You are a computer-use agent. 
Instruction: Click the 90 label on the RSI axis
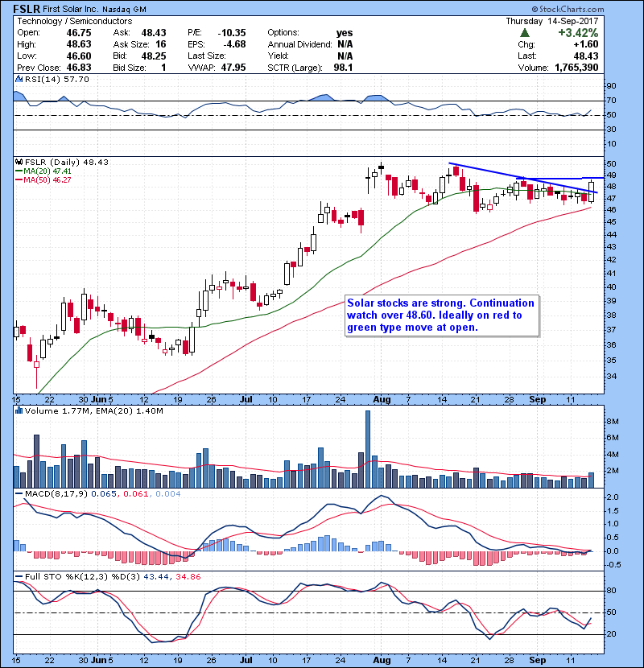611,86
